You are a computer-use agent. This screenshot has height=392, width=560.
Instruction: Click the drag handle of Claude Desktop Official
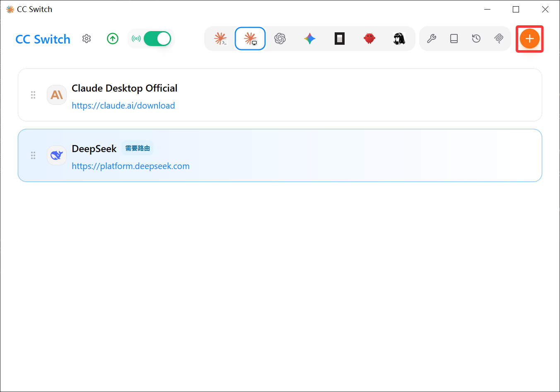[33, 95]
